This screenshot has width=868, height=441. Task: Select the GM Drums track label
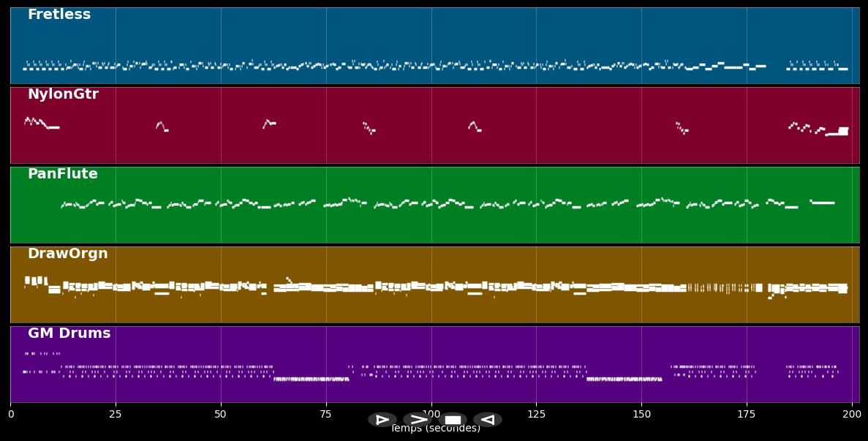pos(69,333)
